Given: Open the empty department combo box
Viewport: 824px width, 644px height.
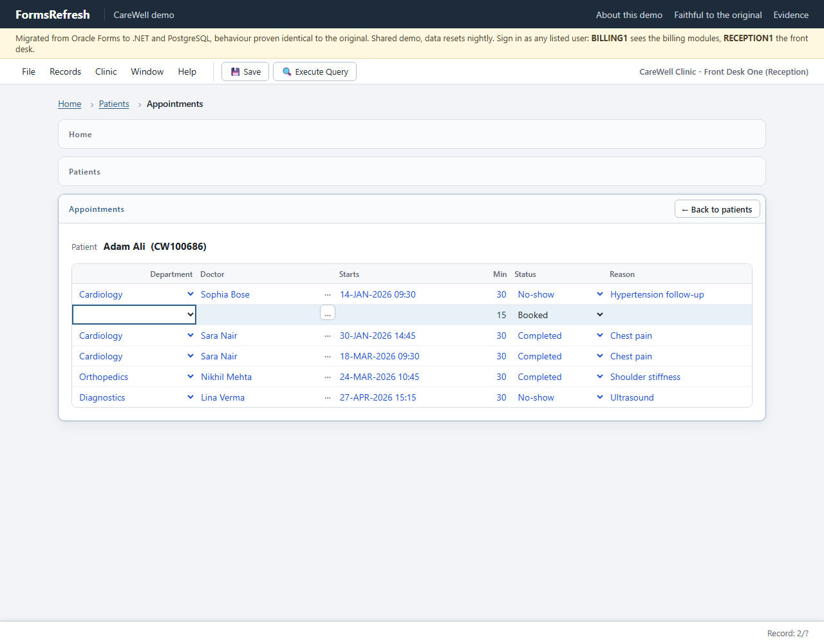Looking at the screenshot, I should [x=134, y=314].
